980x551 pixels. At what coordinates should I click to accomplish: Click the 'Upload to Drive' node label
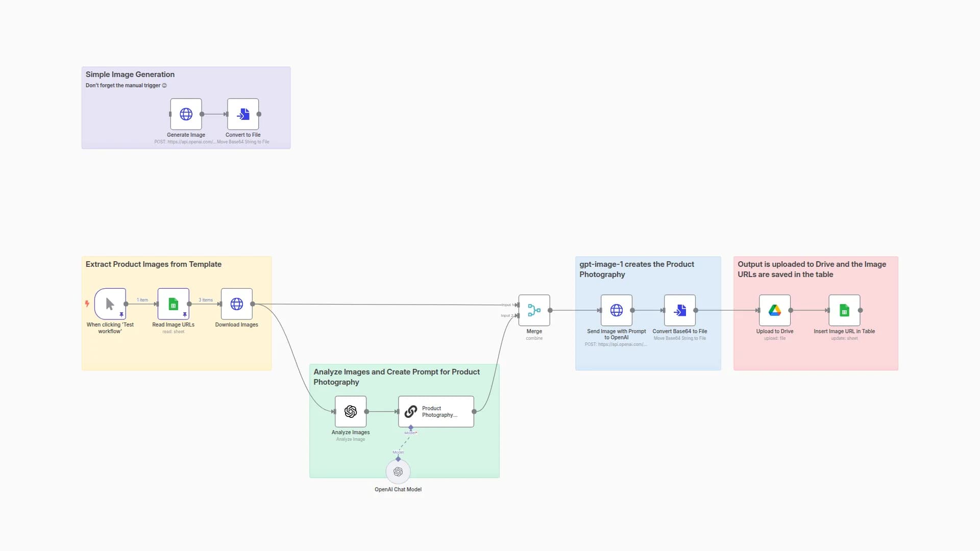pos(775,332)
